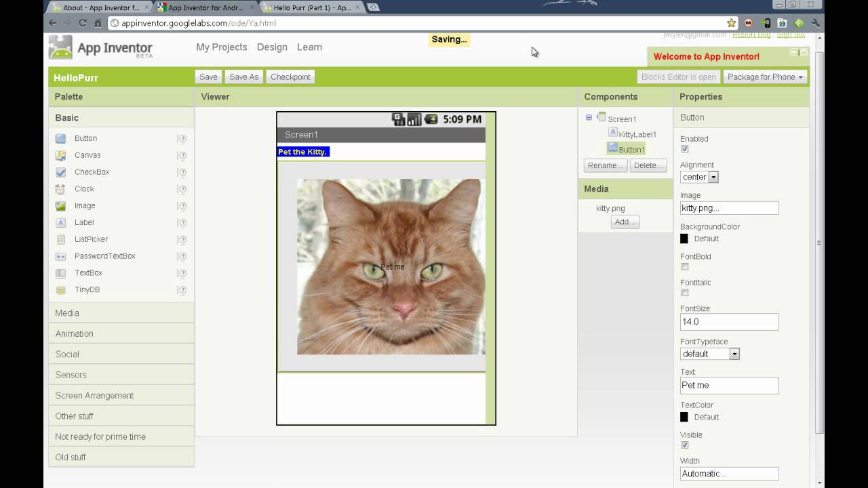Open help icon next to Canvas component

[182, 156]
